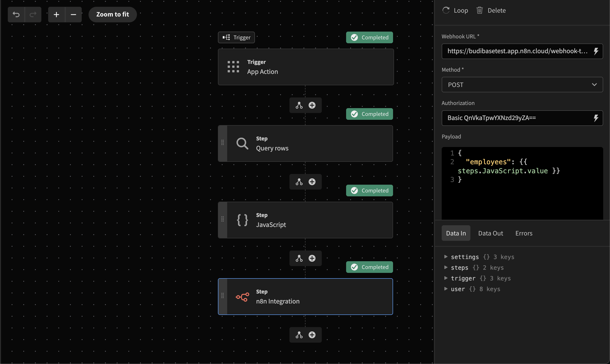Image resolution: width=610 pixels, height=364 pixels.
Task: Click the add-step plus icon below n8n Integration
Action: [312, 335]
